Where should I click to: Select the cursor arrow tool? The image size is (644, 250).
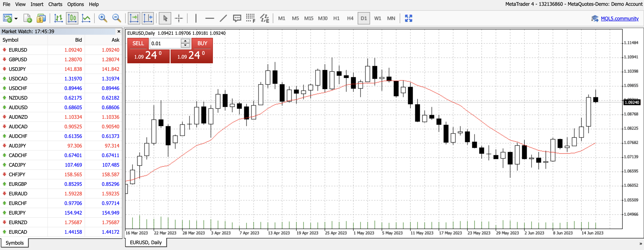[x=165, y=18]
